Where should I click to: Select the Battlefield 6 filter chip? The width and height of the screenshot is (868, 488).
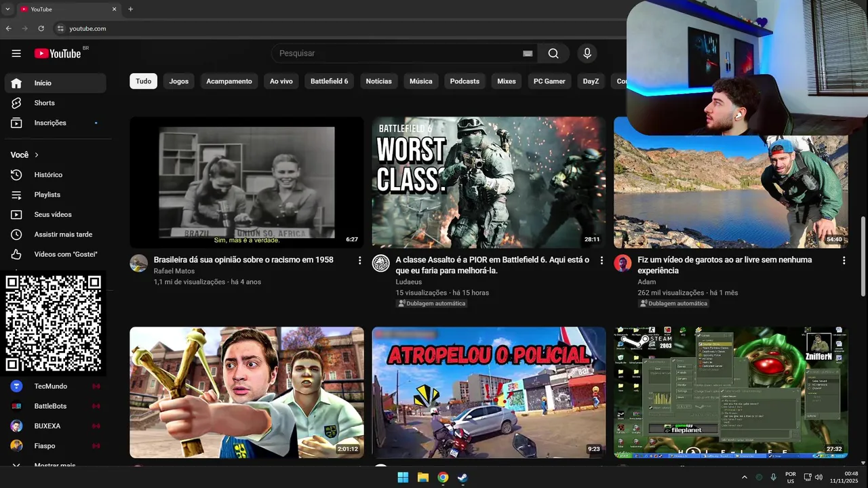(330, 81)
